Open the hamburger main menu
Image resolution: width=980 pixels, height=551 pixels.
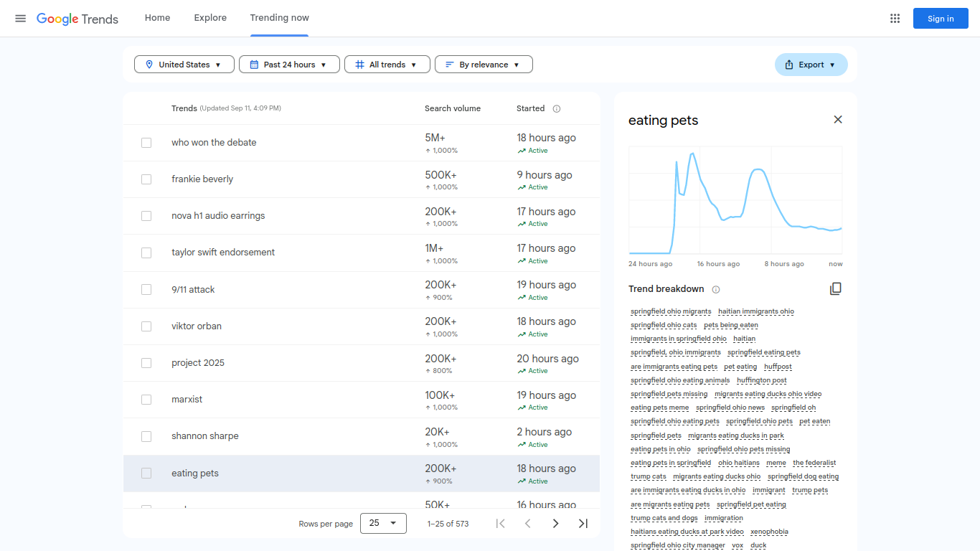[x=21, y=19]
